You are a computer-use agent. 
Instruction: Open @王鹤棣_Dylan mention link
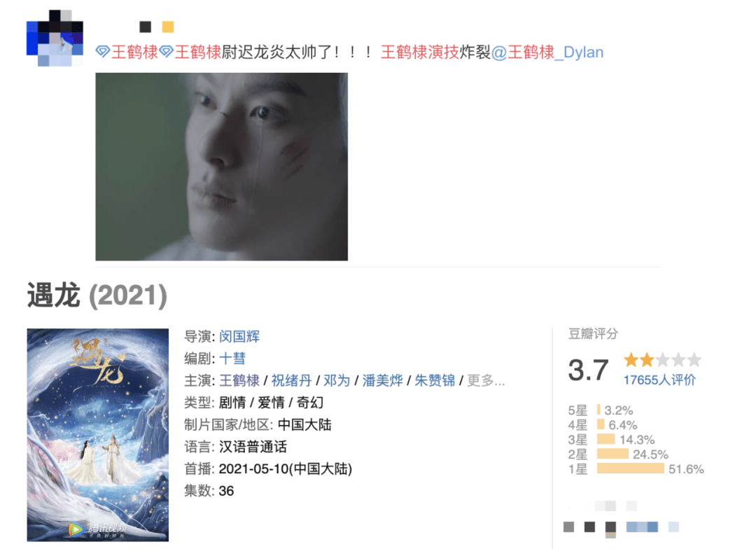click(547, 52)
